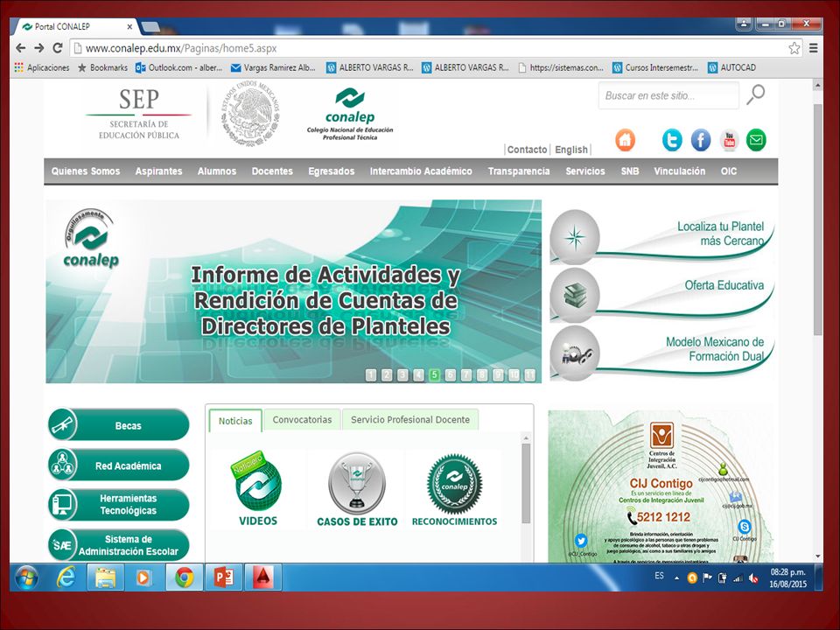The width and height of the screenshot is (840, 630).
Task: Click the page vertical scrollbar
Action: 817,220
